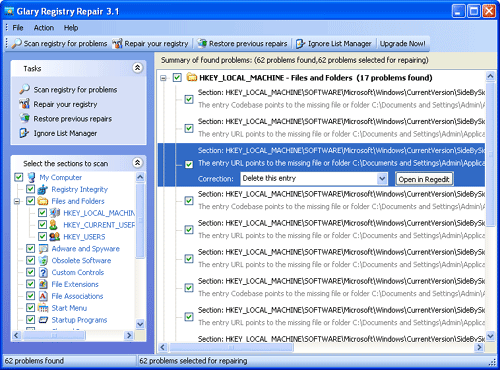Collapse the Select the sections to scan panel
Screen dimensions: 500x370
(137, 163)
